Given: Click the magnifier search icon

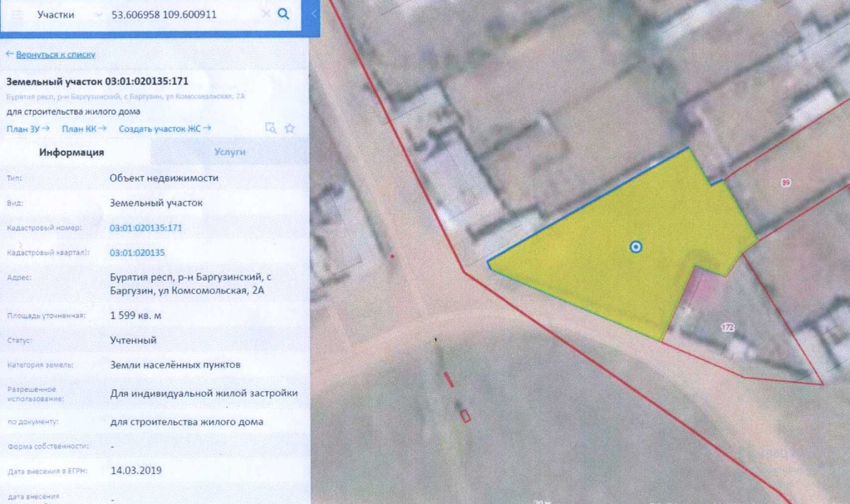Looking at the screenshot, I should 283,14.
